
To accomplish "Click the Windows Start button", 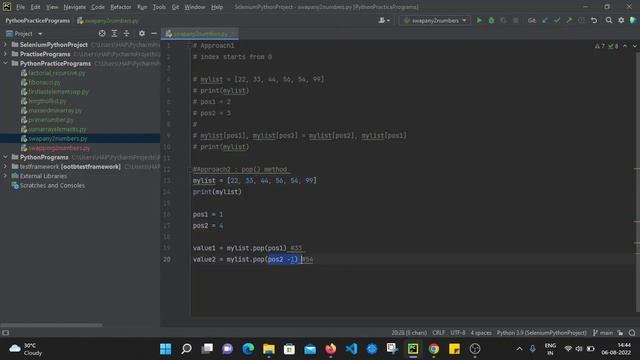I will pyautogui.click(x=166, y=349).
